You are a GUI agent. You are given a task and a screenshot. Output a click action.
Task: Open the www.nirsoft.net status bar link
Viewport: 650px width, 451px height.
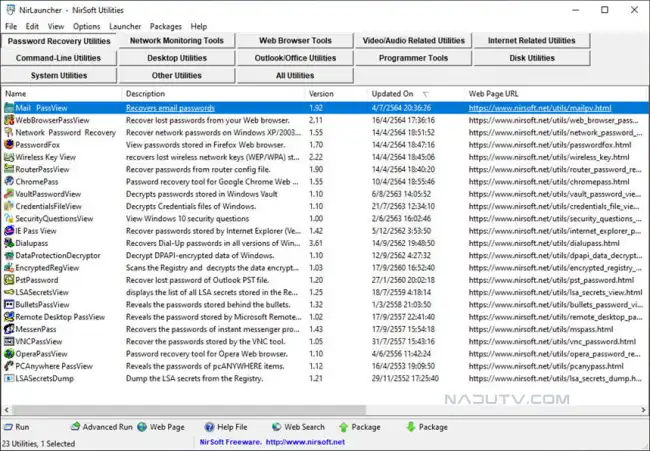305,442
